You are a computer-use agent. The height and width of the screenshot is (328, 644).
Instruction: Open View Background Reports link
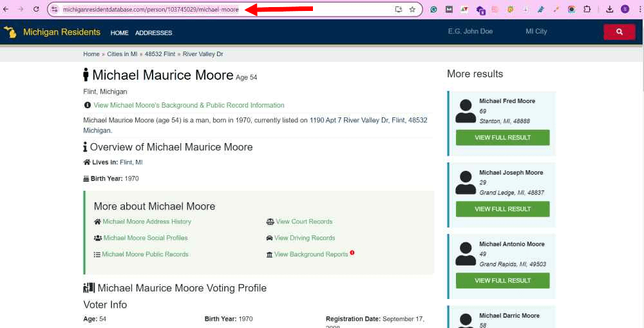click(x=311, y=255)
